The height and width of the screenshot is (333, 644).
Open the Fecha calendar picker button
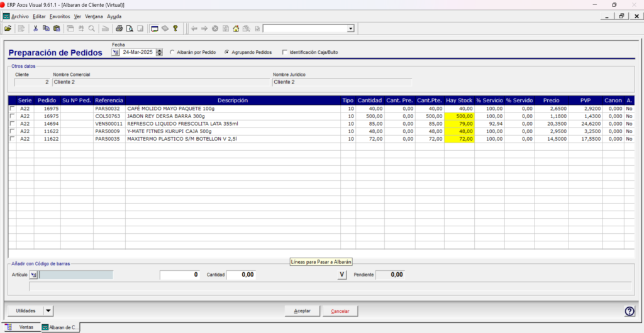[x=116, y=53]
